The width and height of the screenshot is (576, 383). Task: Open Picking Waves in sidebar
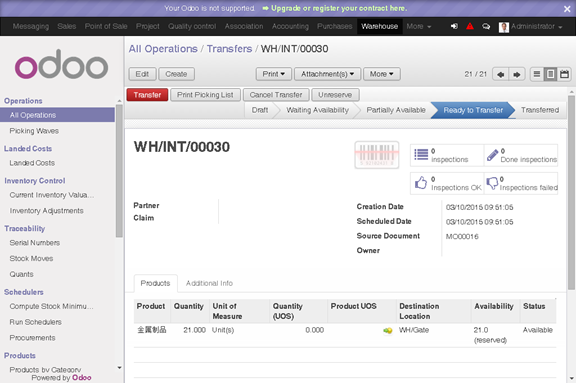pos(34,131)
